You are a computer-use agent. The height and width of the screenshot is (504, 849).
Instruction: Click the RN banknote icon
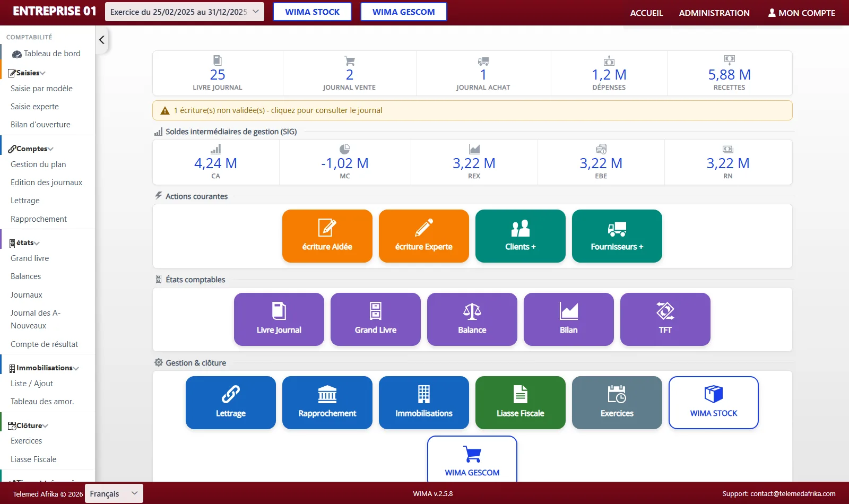(728, 149)
